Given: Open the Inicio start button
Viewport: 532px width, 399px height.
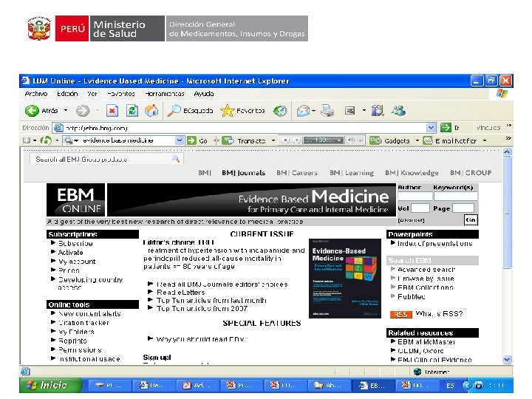Looking at the screenshot, I should [x=50, y=385].
